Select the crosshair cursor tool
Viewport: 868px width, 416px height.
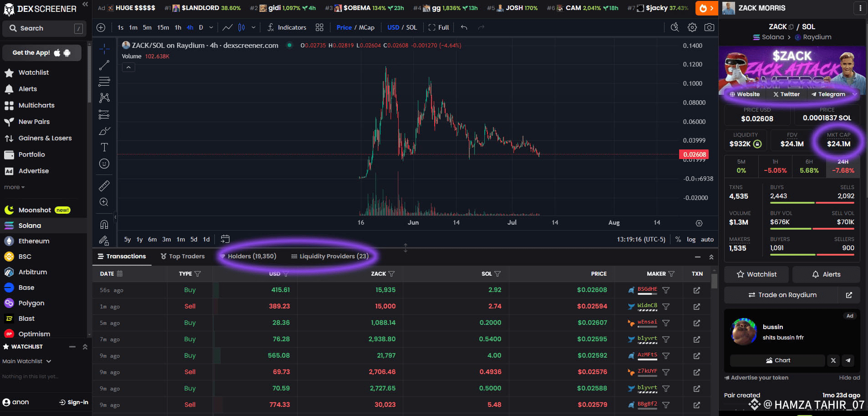coord(104,48)
